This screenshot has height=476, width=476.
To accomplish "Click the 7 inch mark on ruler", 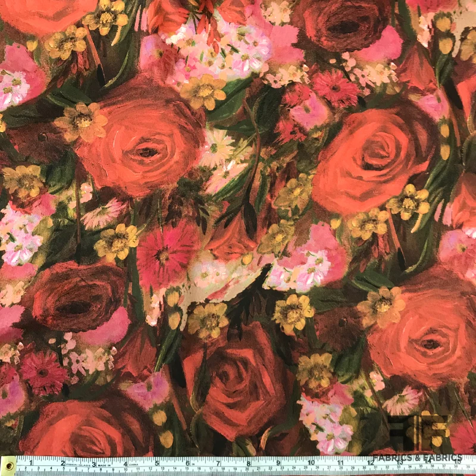I will point(218,464).
